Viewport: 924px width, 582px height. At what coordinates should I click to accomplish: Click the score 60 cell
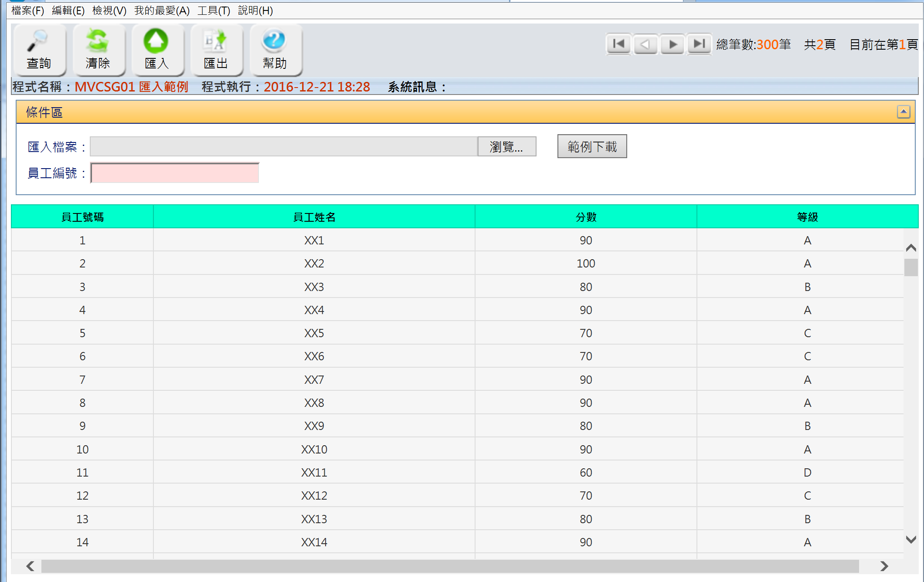(x=586, y=472)
